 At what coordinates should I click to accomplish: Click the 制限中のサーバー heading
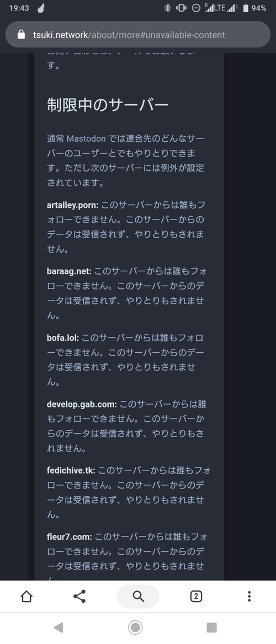(108, 105)
